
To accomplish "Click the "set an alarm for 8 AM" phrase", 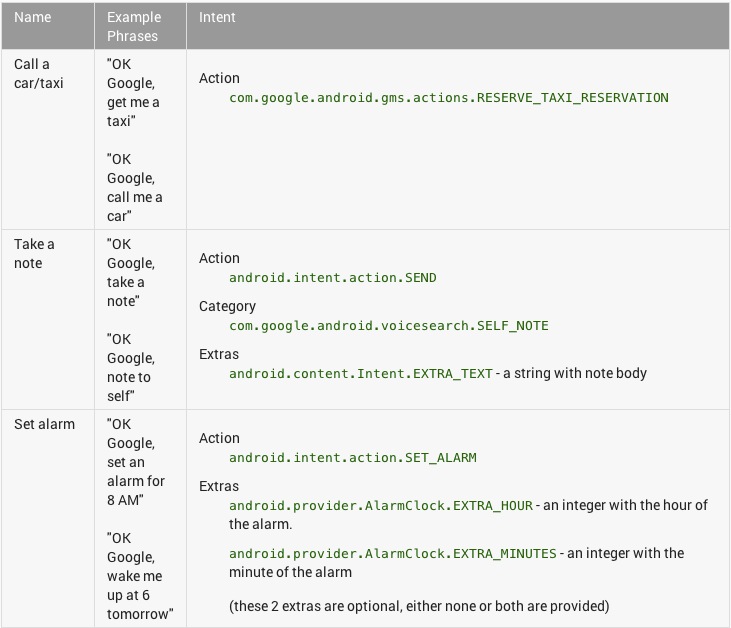I will tap(135, 462).
